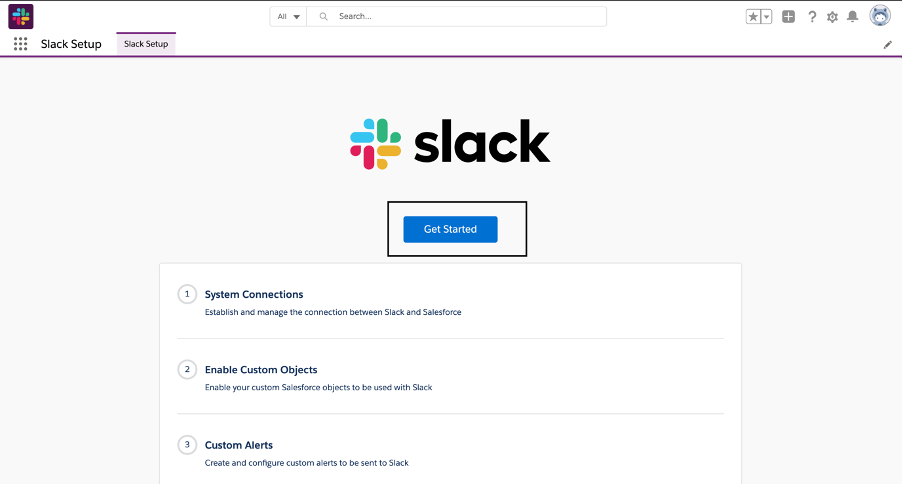Click the Get Started button
Screen dimensions: 902x484
click(x=450, y=229)
